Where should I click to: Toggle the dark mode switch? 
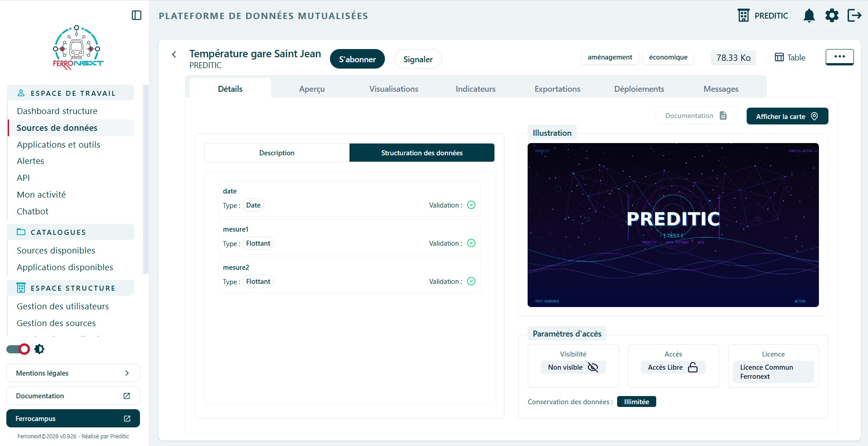18,349
